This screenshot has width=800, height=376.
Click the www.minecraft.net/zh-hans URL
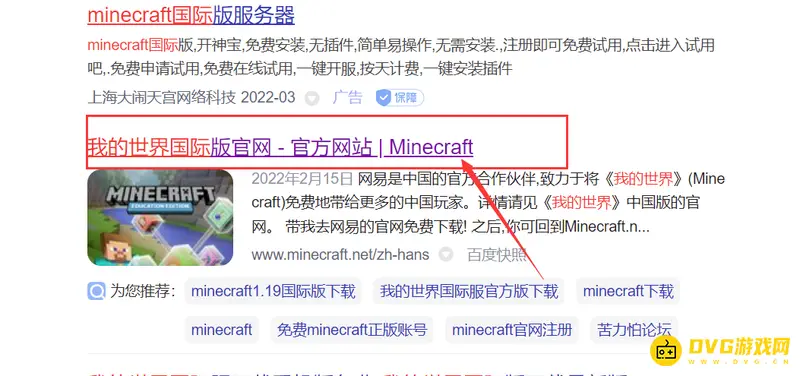340,254
